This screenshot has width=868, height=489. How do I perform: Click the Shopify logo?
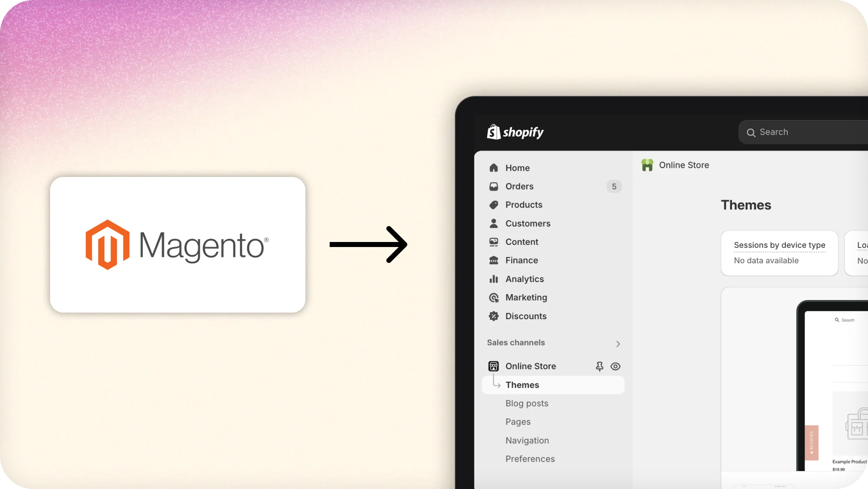coord(515,132)
